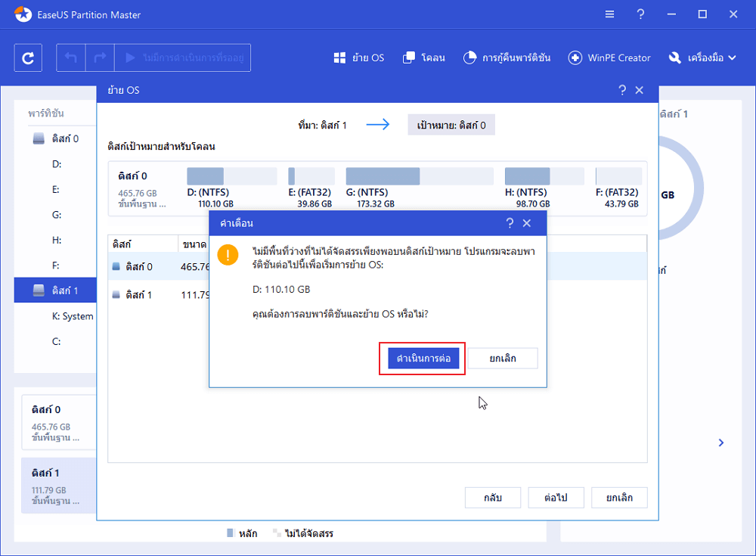Click the orange warning exclamation icon

click(x=228, y=255)
